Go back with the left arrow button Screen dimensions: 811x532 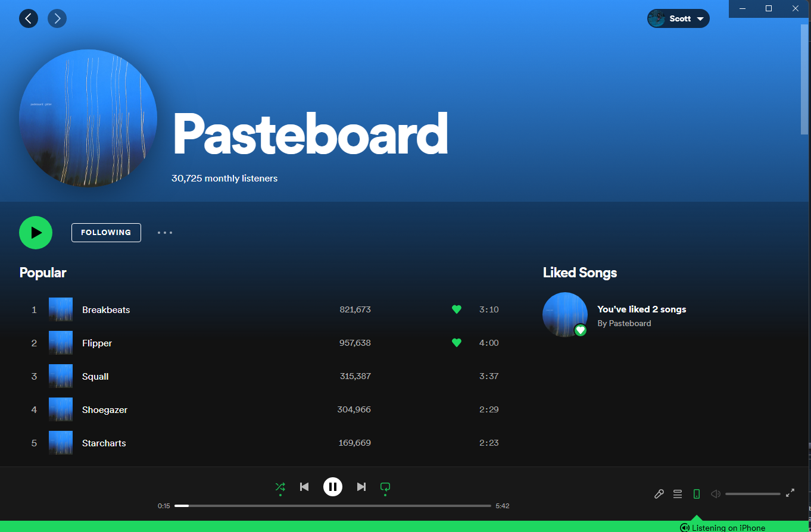point(29,18)
